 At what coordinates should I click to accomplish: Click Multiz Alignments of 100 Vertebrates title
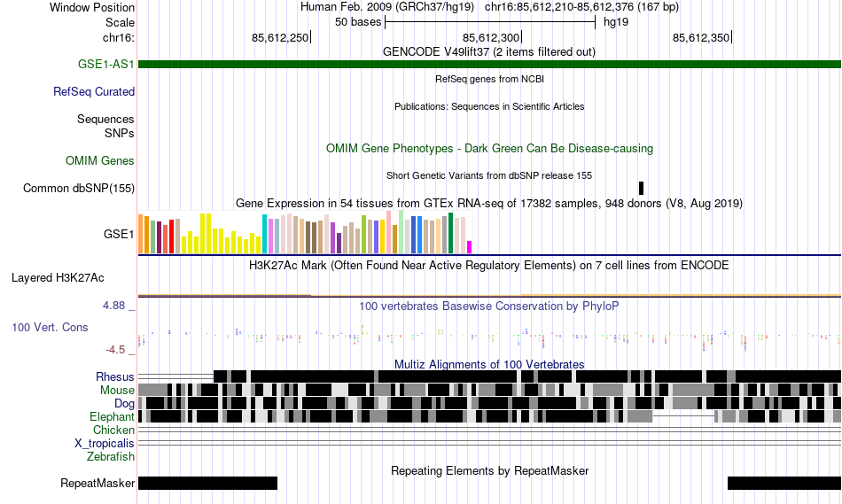[489, 364]
